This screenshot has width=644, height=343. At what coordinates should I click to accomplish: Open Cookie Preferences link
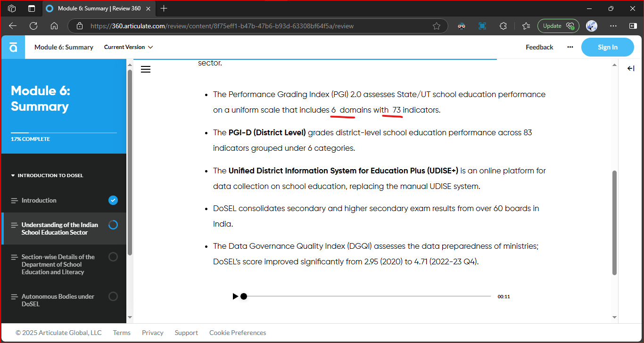(x=238, y=333)
